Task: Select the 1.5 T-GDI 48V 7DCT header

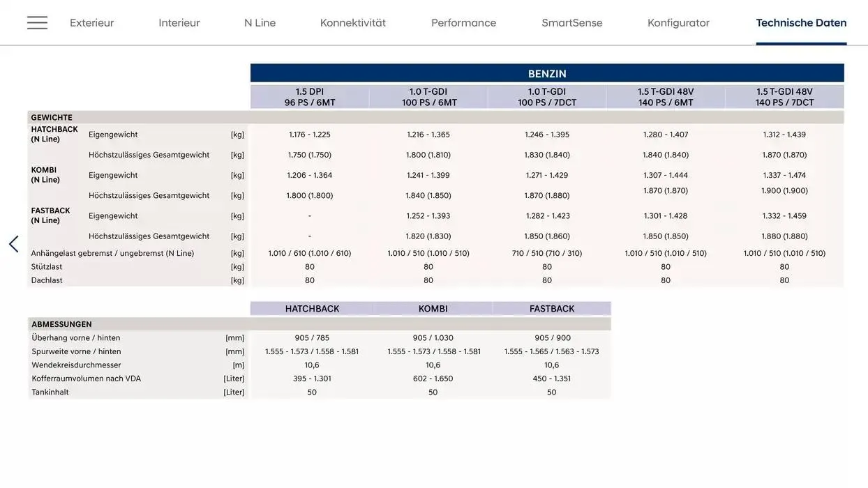Action: click(784, 97)
